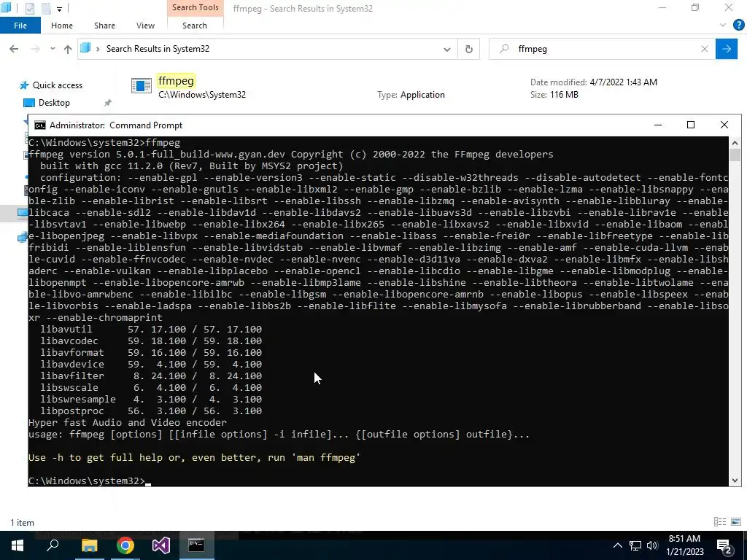Show hidden tray icons chevron
The image size is (747, 560).
click(x=617, y=545)
